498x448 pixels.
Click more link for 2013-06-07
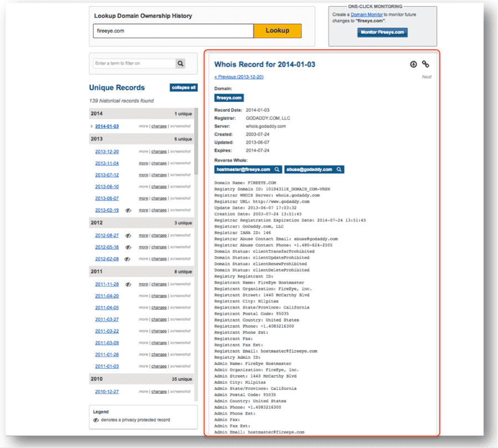tap(143, 198)
